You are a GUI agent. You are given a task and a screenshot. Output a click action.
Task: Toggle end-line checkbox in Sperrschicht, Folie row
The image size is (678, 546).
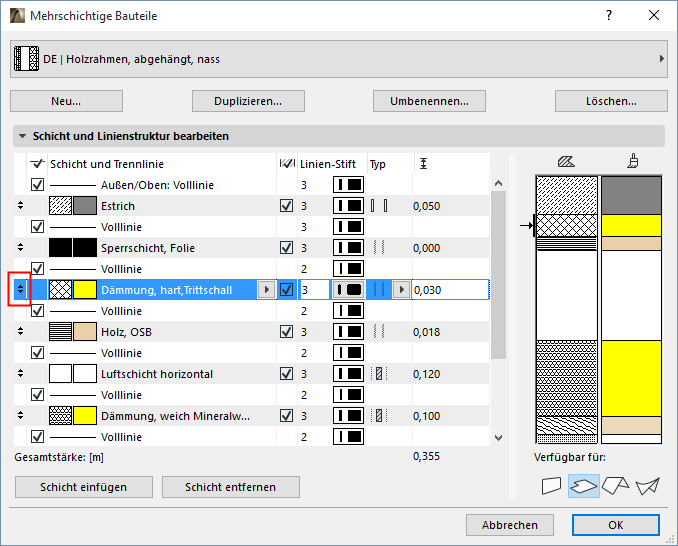tap(286, 248)
